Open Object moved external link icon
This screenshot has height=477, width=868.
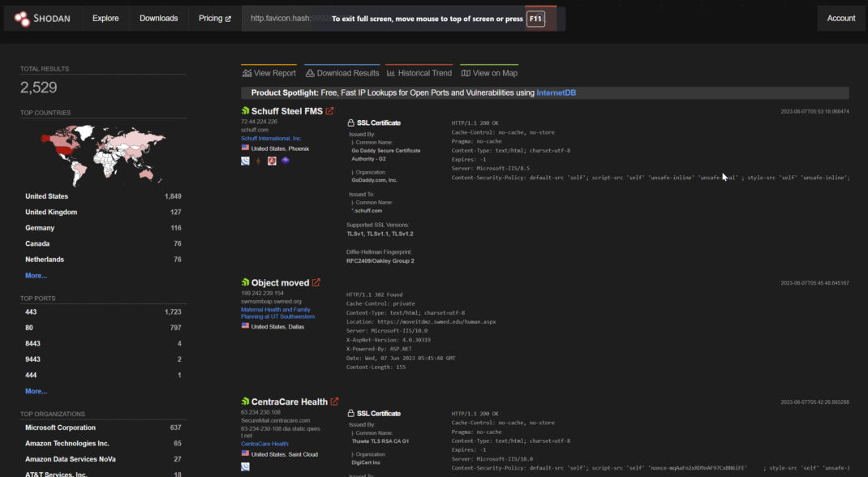pos(316,282)
